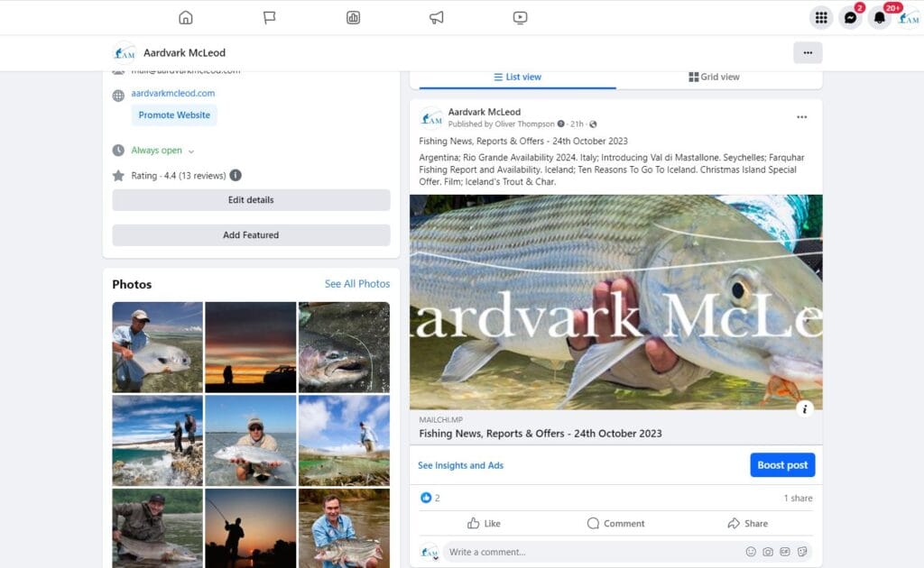Screen dimensions: 924x568
Task: Click the image info icon on post
Action: pos(805,409)
